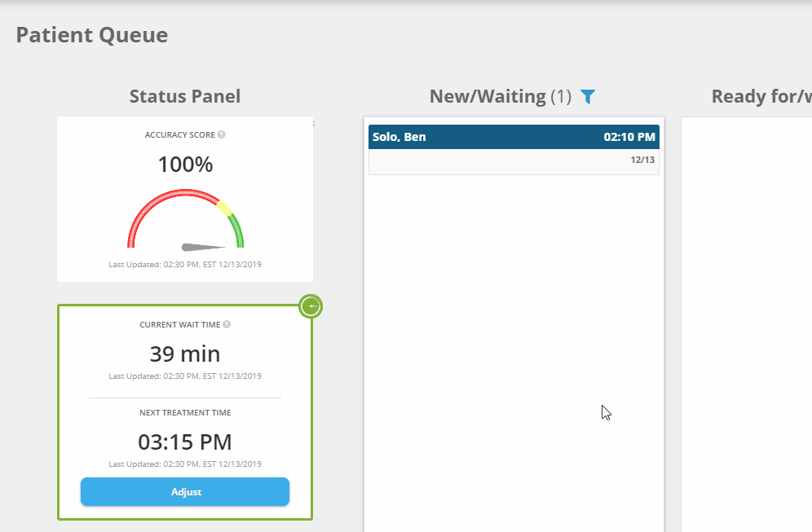Click the Status Panel heading

click(x=185, y=96)
